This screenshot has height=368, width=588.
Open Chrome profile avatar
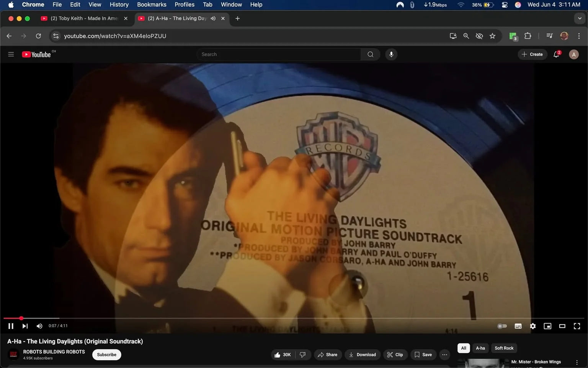tap(564, 36)
